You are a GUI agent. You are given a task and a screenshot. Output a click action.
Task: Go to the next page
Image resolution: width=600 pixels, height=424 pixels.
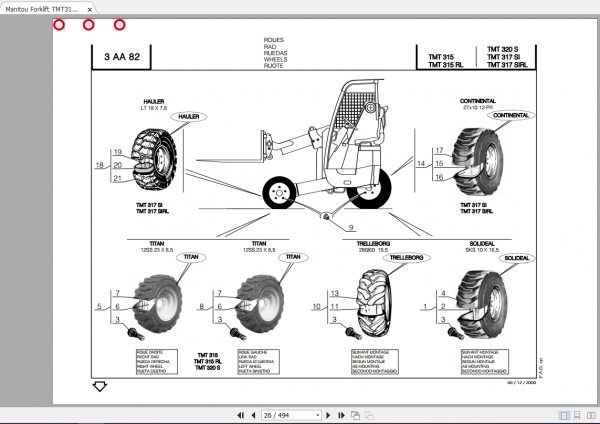[328, 415]
